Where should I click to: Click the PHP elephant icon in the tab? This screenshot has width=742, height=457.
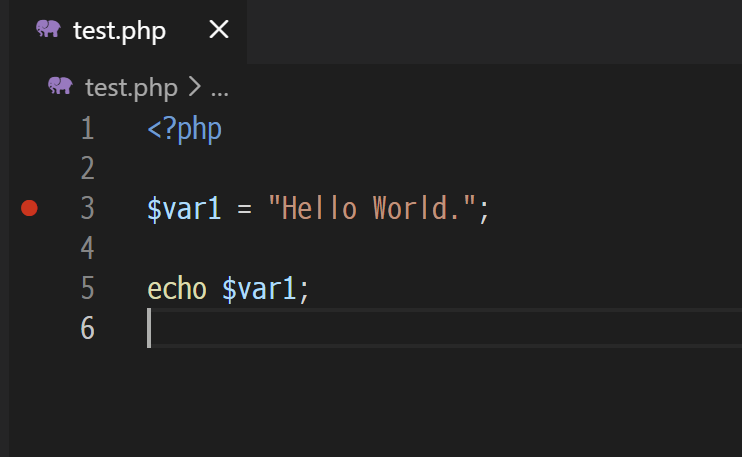[x=47, y=30]
